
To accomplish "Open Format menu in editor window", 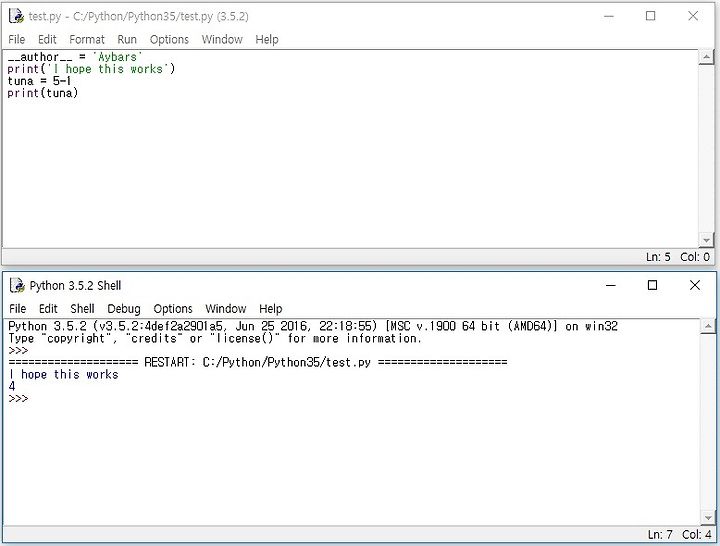I will [x=87, y=39].
